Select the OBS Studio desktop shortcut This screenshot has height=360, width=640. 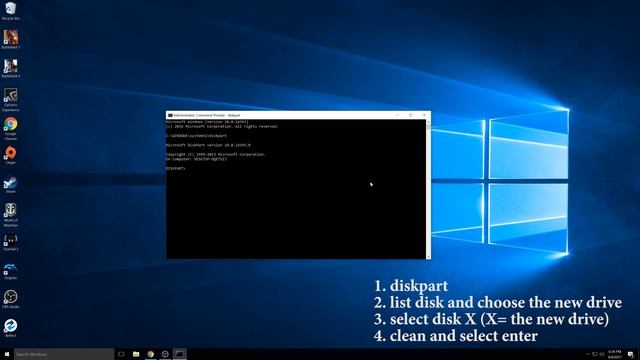click(11, 299)
